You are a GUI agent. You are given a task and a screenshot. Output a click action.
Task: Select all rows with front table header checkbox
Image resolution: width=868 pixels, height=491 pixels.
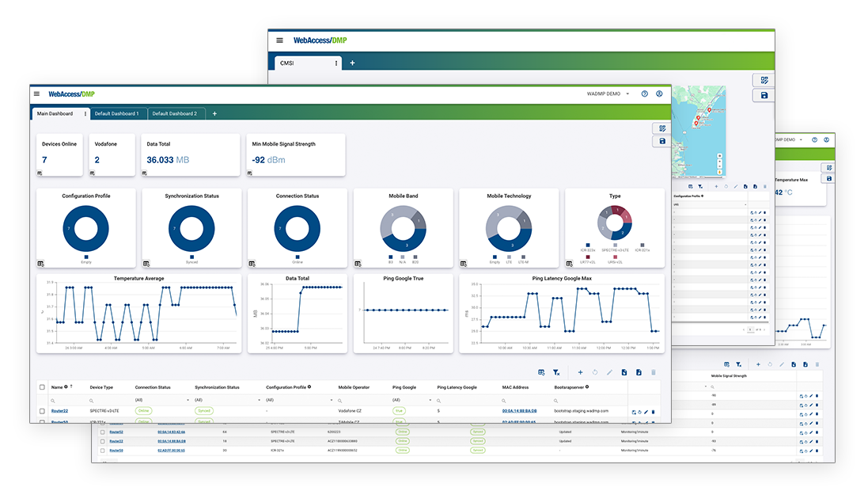click(x=42, y=386)
